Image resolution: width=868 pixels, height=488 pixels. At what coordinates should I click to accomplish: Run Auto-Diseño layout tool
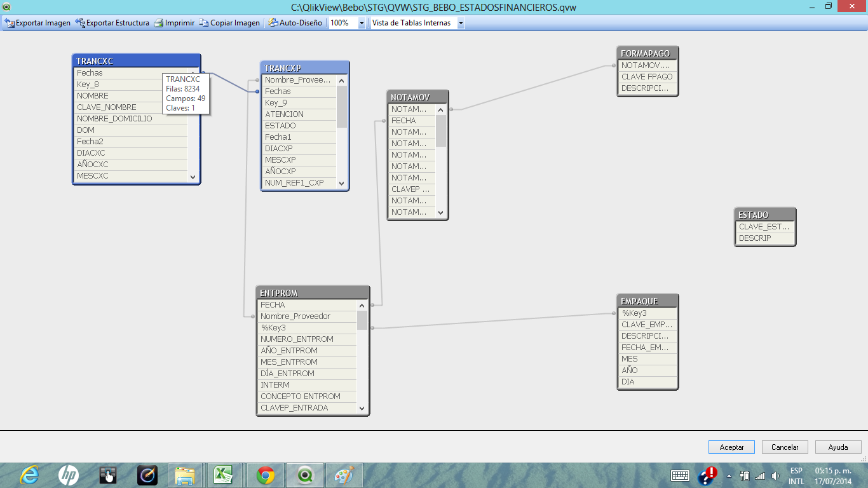click(273, 23)
